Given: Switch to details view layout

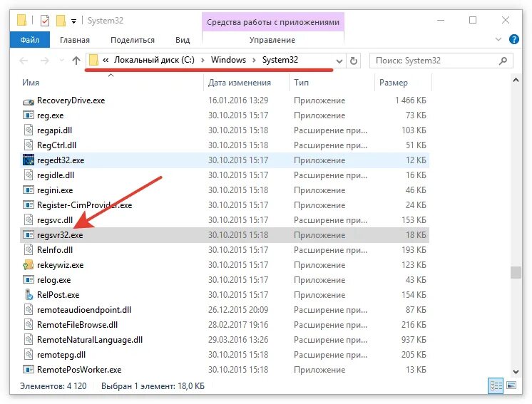Looking at the screenshot, I should 496,385.
